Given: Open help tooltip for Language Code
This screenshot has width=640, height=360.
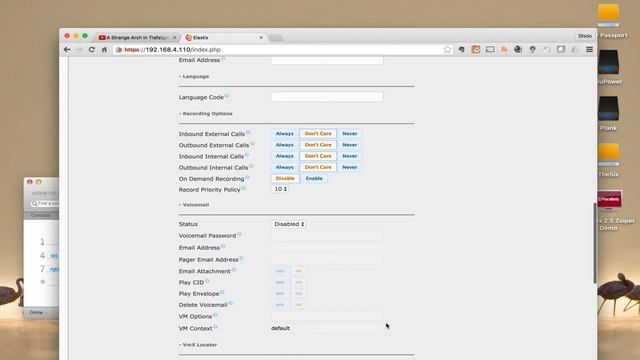Looking at the screenshot, I should (227, 96).
